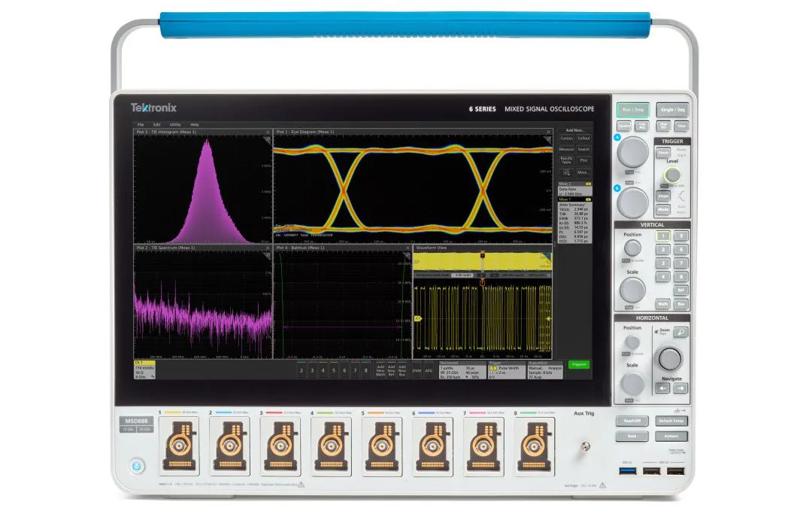Click the channel 6 button in settings bar
Image resolution: width=812 pixels, height=511 pixels.
tap(344, 370)
